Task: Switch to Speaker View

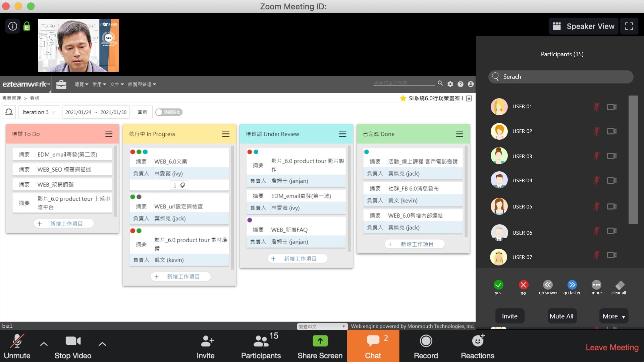Action: coord(584,26)
